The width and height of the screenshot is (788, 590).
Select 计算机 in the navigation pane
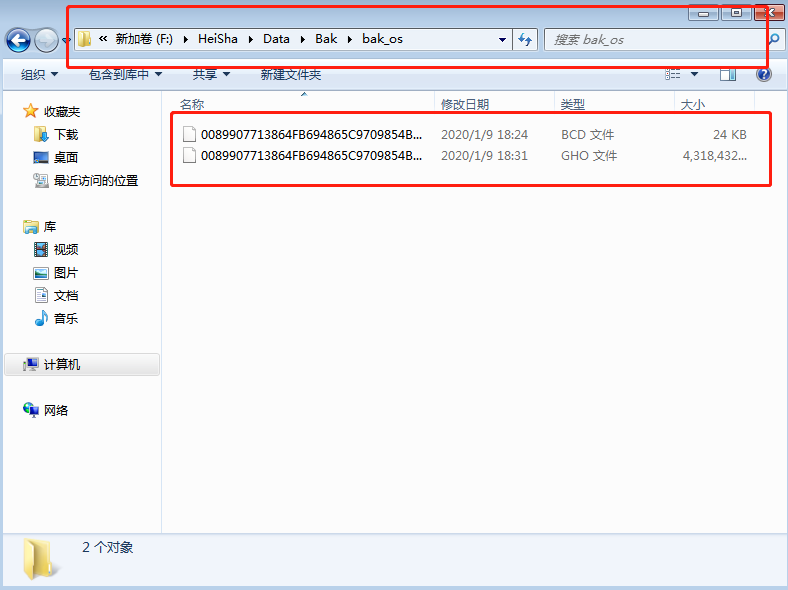[62, 365]
